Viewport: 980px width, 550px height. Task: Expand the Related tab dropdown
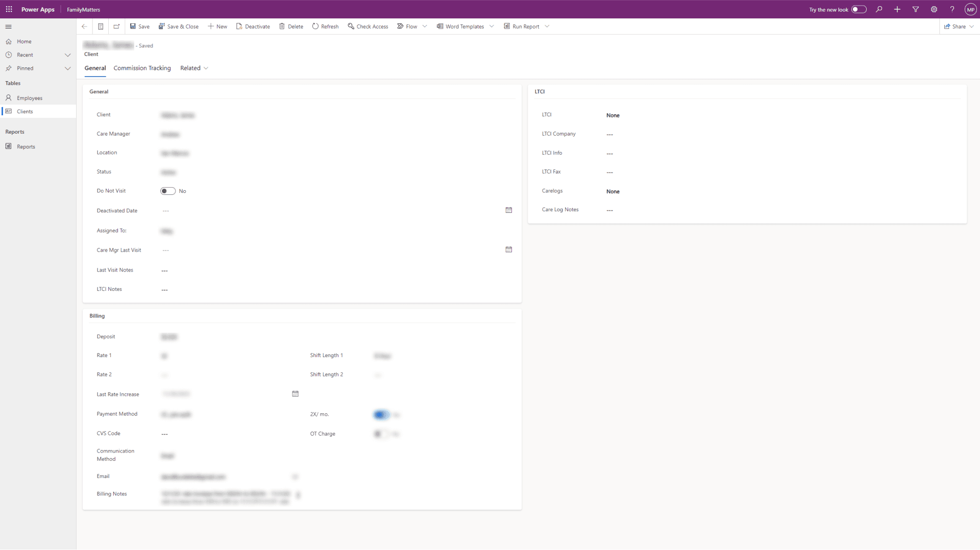(206, 68)
